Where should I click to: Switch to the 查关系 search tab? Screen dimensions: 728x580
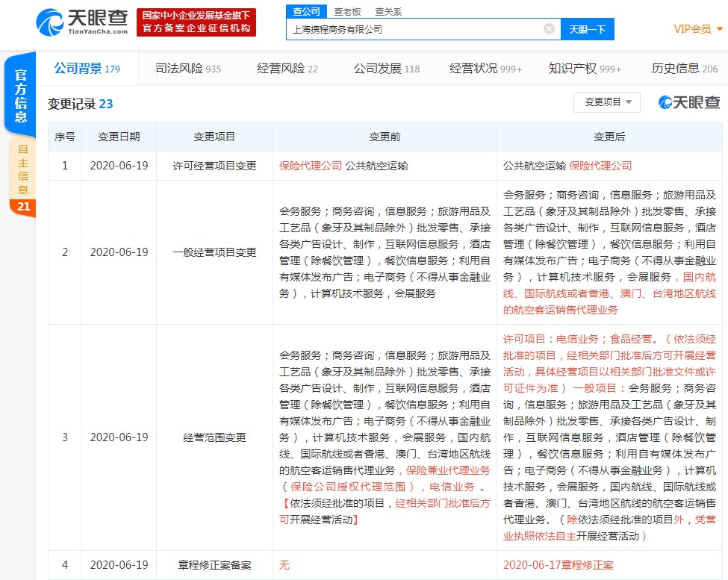point(388,12)
